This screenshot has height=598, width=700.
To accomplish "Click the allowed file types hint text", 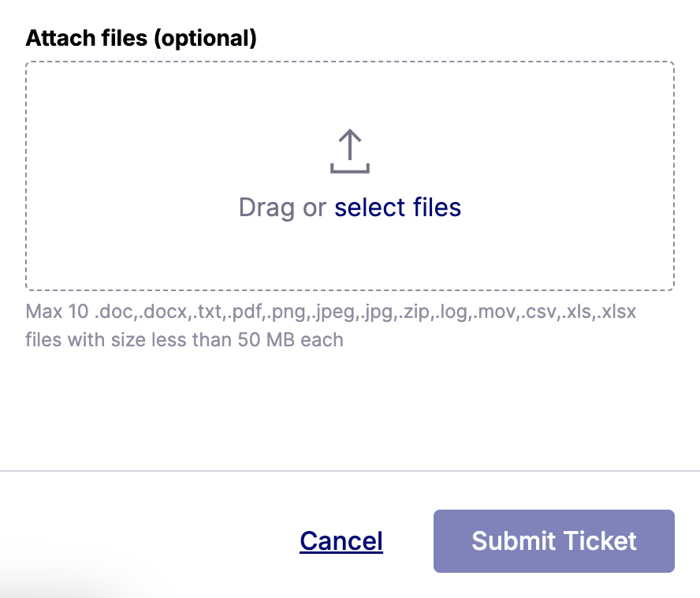I will coord(330,325).
